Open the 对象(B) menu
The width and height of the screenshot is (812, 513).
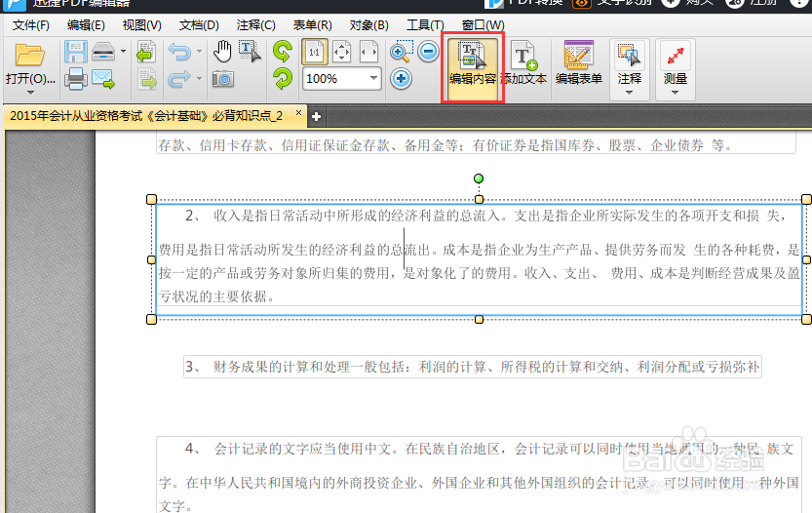368,25
